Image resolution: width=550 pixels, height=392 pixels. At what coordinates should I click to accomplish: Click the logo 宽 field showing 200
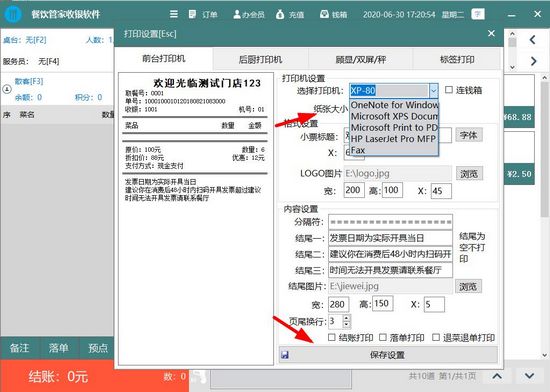[354, 190]
